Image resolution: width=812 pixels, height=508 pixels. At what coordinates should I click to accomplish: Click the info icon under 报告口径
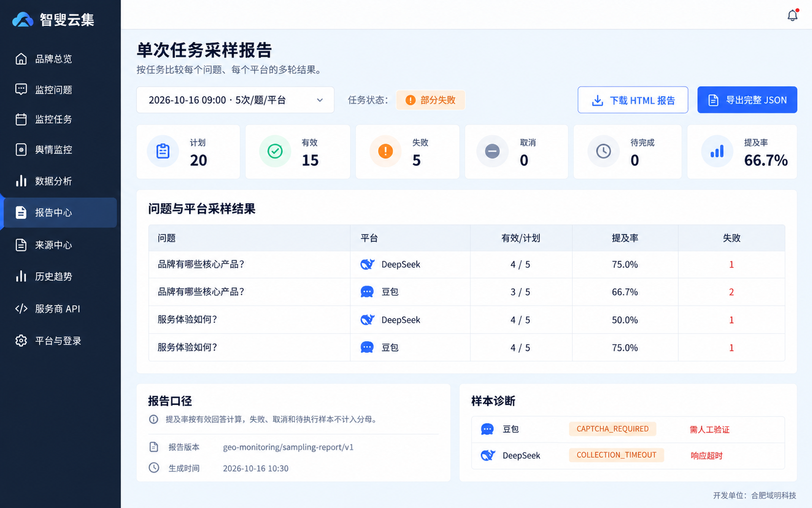pyautogui.click(x=154, y=419)
